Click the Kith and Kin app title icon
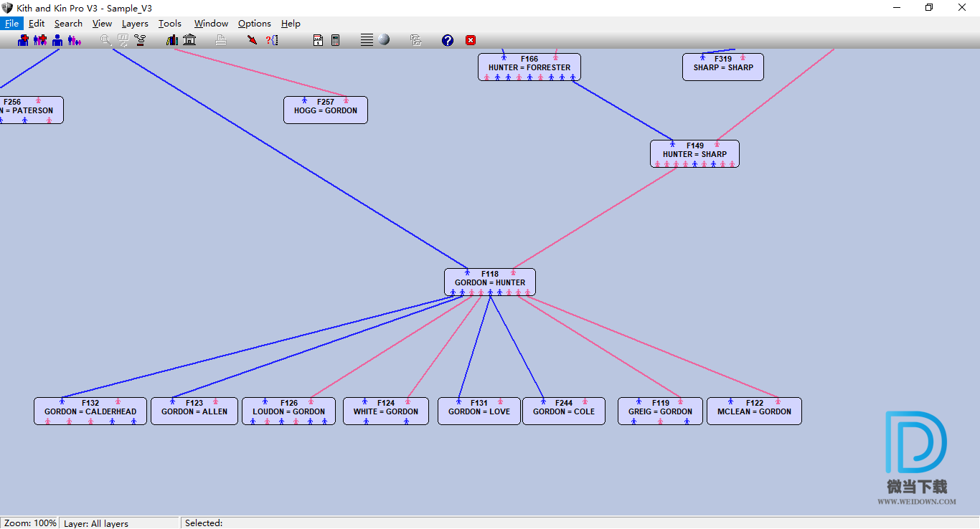980x529 pixels. point(7,8)
